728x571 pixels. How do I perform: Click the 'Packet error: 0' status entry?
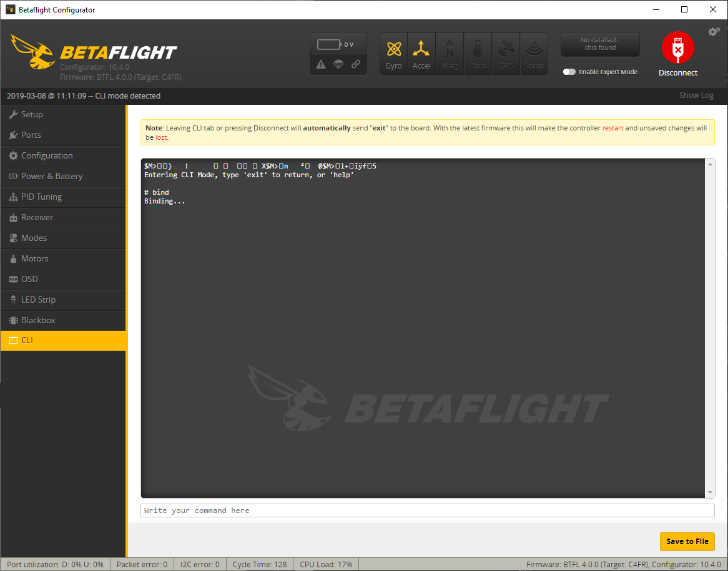tap(142, 565)
